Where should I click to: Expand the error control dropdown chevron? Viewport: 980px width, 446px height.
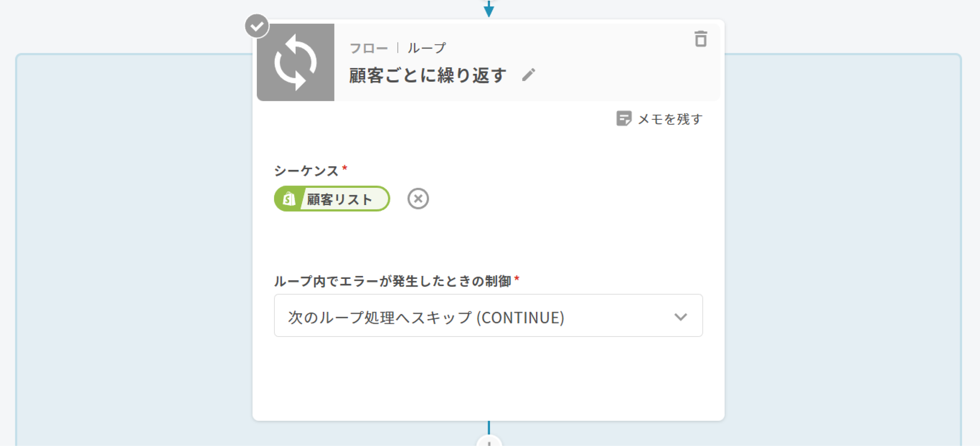click(x=680, y=317)
